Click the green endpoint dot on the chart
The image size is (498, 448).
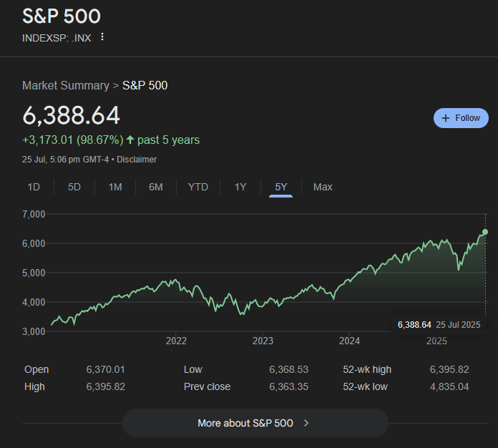point(485,232)
